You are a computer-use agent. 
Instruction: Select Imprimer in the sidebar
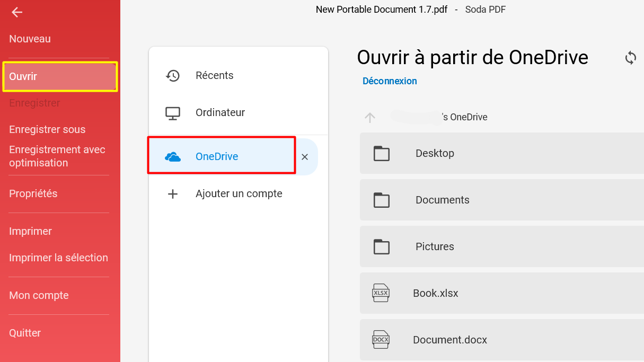30,231
